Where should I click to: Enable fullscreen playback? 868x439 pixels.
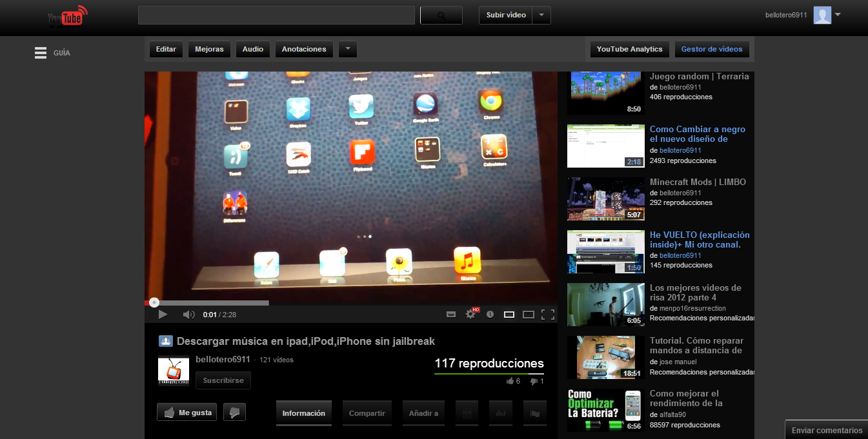click(549, 315)
